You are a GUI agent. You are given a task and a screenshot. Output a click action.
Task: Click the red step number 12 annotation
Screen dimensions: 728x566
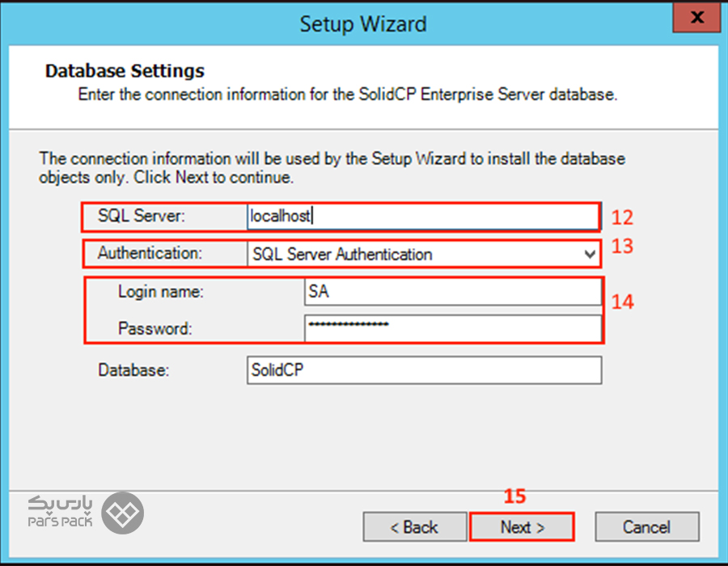pyautogui.click(x=622, y=218)
